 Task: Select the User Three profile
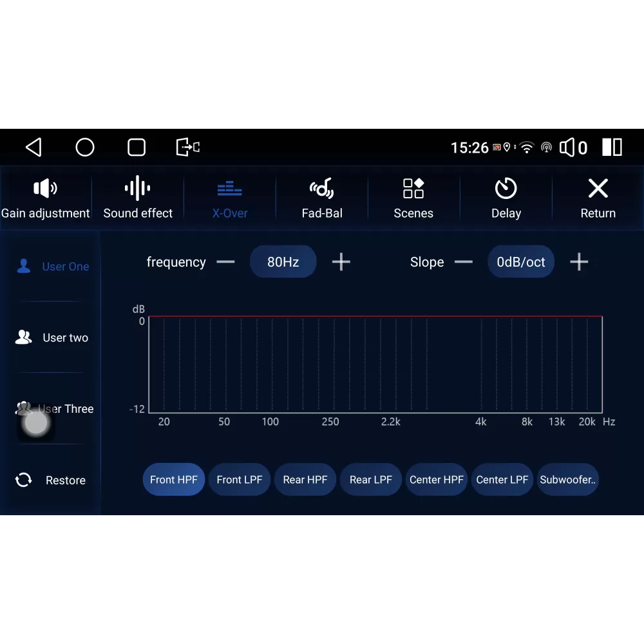click(x=54, y=408)
